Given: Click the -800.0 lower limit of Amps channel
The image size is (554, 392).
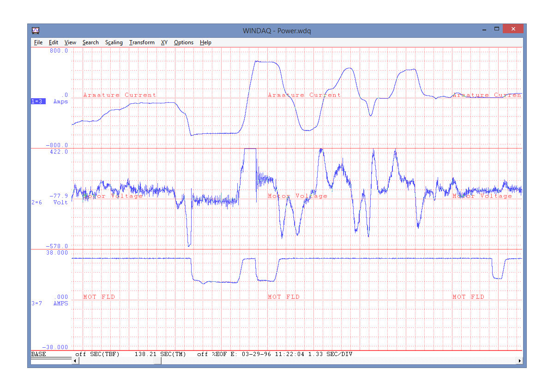Looking at the screenshot, I should click(x=57, y=145).
